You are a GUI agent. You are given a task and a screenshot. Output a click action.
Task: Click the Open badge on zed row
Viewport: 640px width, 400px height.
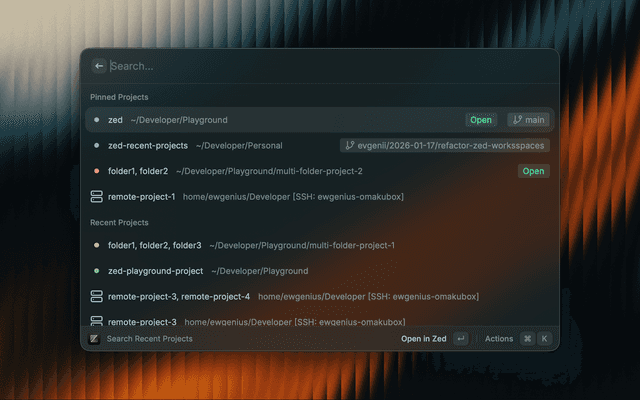(481, 120)
